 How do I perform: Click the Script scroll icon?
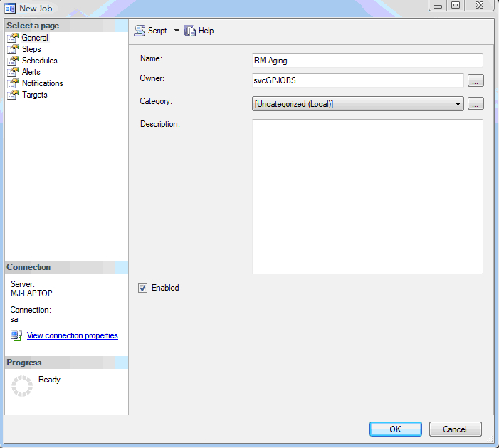140,31
